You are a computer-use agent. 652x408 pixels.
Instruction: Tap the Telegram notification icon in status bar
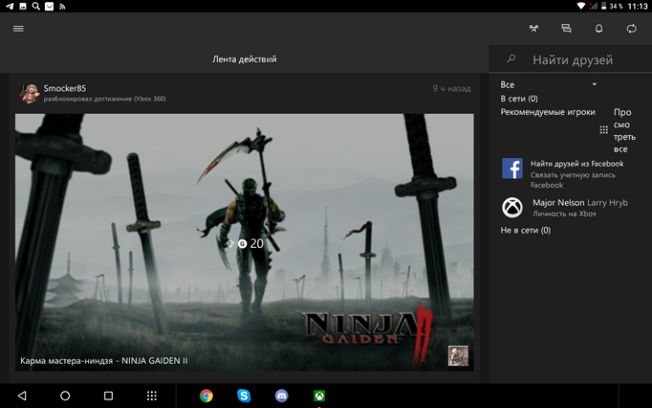9,6
